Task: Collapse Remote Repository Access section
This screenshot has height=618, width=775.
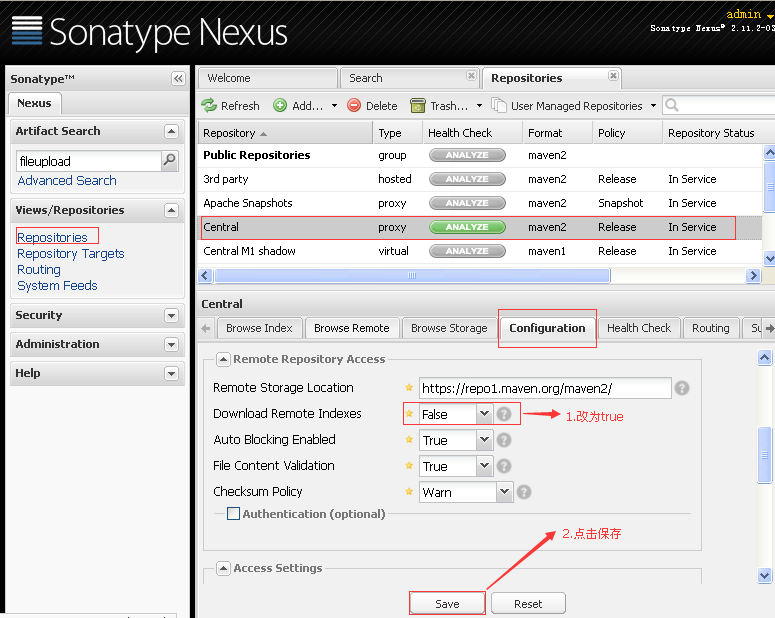Action: (x=223, y=359)
